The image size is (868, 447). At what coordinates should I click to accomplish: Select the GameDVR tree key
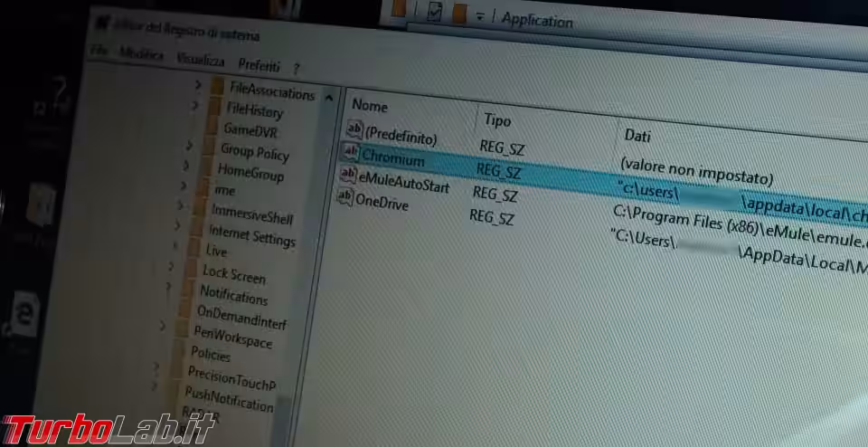250,130
